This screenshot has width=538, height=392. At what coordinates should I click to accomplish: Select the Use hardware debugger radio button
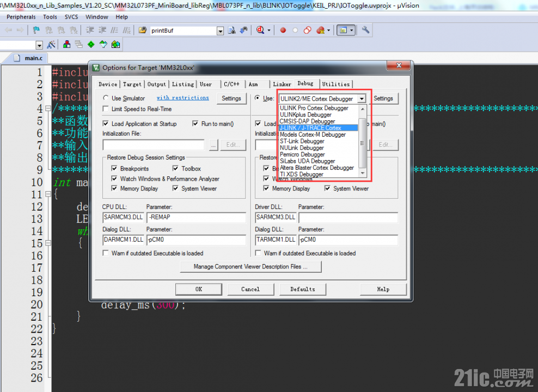[x=257, y=98]
